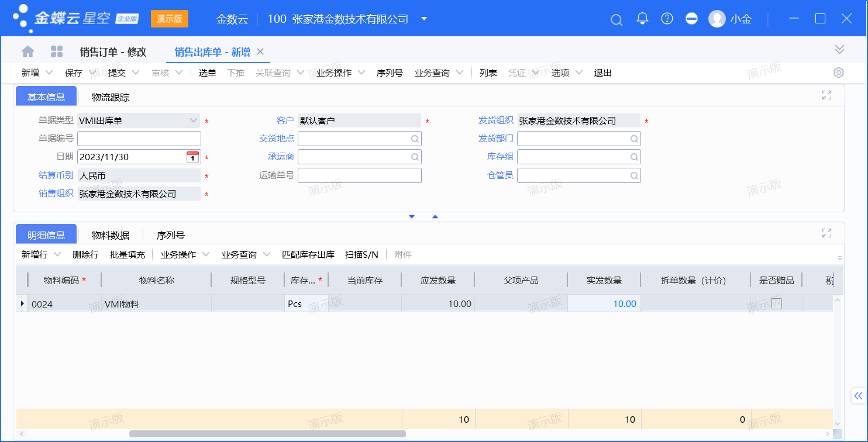The width and height of the screenshot is (868, 442).
Task: Click search icon in 交货地点 field
Action: point(415,139)
